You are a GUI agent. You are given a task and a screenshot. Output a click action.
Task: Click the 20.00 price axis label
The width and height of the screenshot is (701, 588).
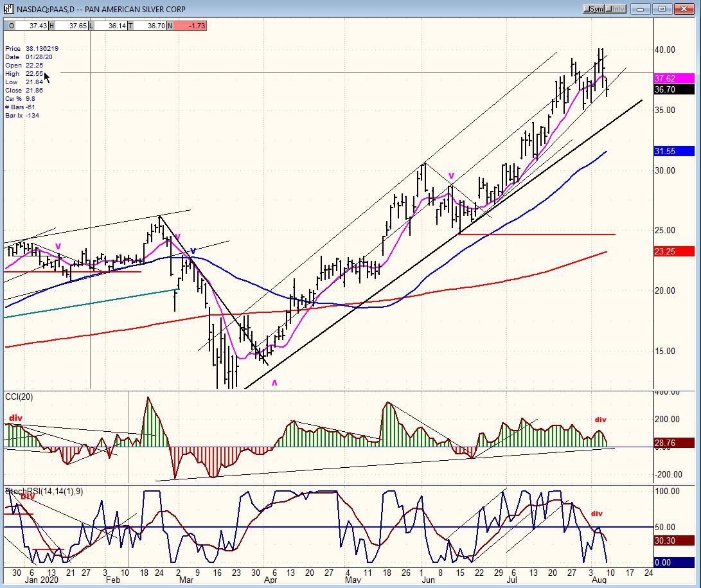coord(665,290)
